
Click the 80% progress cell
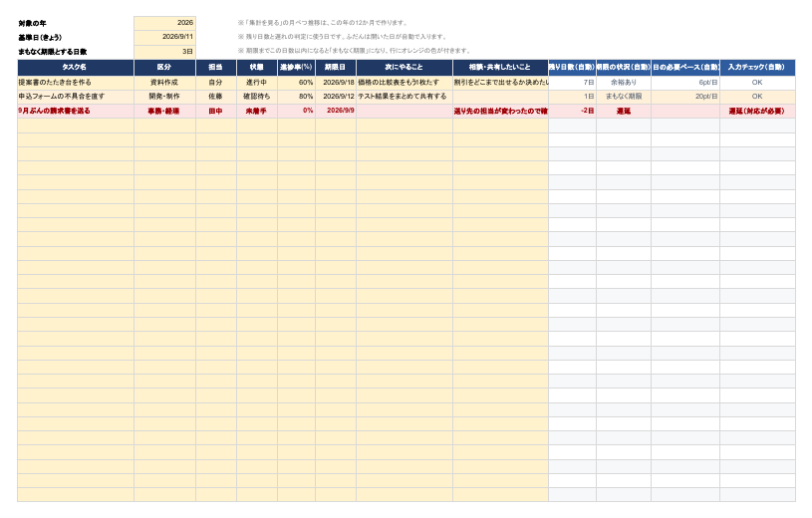coord(296,97)
